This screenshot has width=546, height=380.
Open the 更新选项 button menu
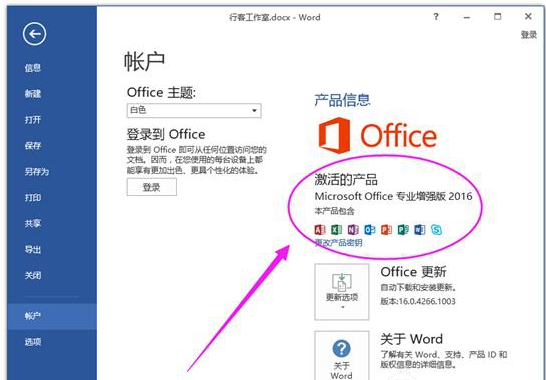[342, 292]
